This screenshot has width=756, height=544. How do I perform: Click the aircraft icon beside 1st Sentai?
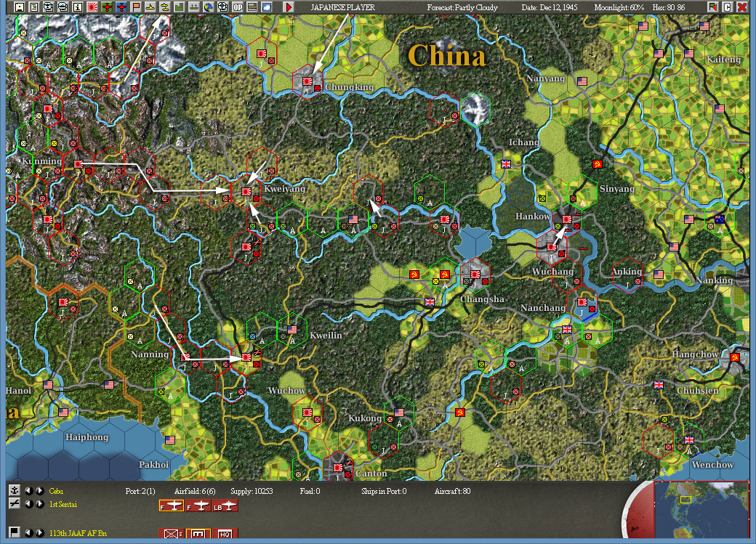click(x=15, y=504)
